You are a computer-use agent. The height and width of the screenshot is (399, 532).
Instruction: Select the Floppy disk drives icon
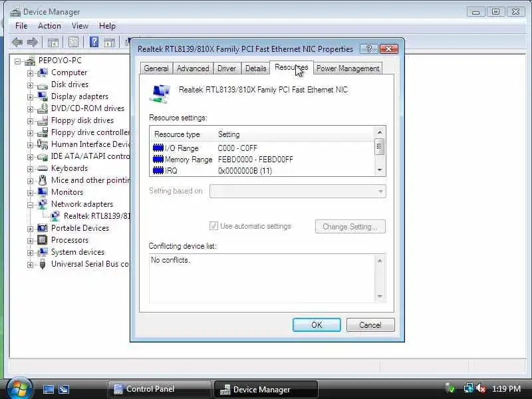tap(43, 120)
